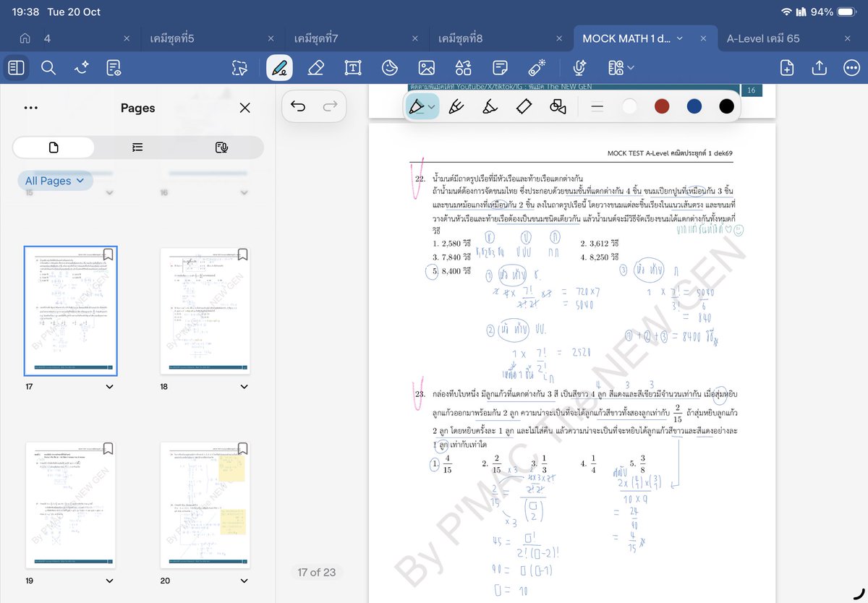Screen dimensions: 868x603
Task: Toggle the sidebar panel icon
Action: [17, 68]
